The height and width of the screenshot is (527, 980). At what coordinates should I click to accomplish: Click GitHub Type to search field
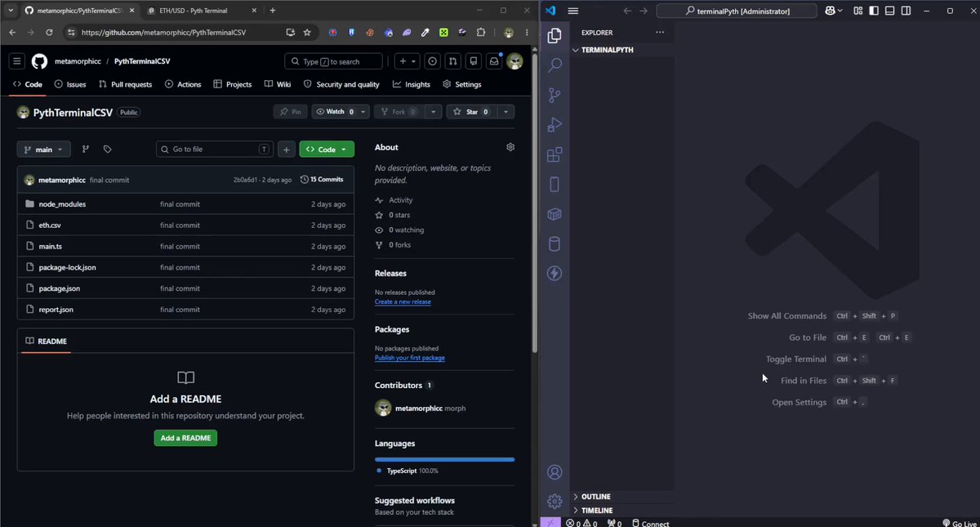click(x=333, y=61)
